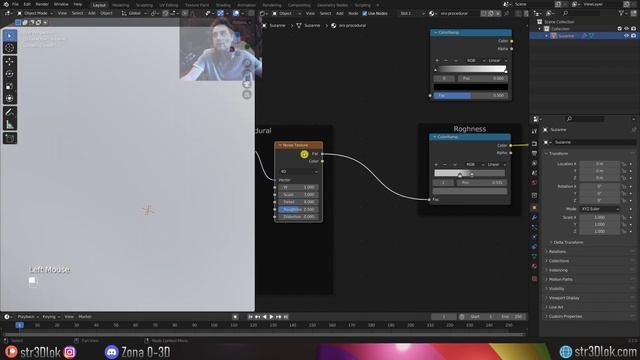Viewport: 640px width, 360px height.
Task: Open the timeline Keying menu
Action: 51,317
